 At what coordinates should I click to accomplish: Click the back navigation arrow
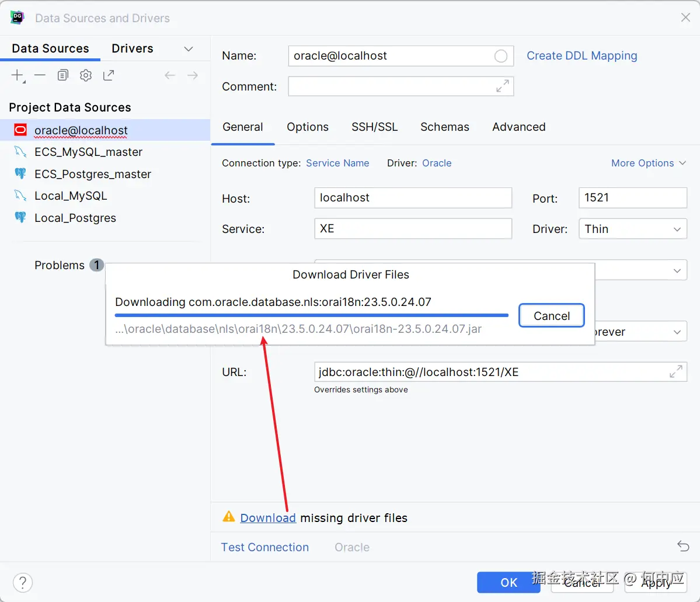pos(170,75)
